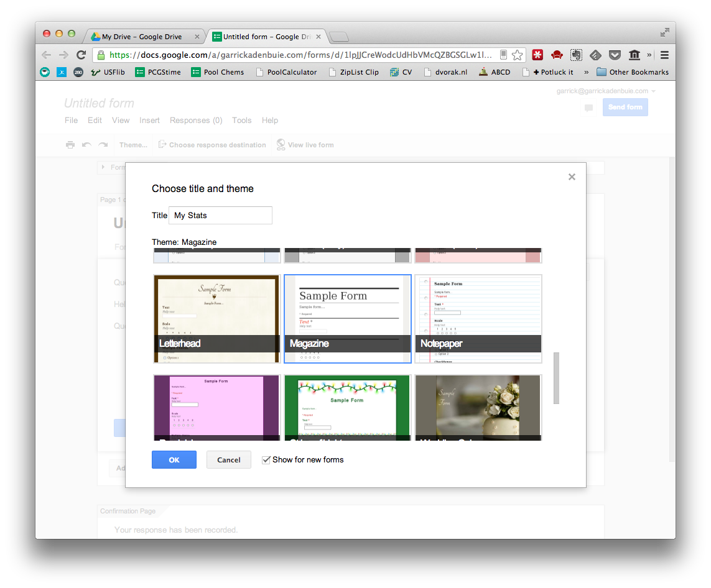This screenshot has width=711, height=588.
Task: Click the library building extension icon
Action: (634, 55)
